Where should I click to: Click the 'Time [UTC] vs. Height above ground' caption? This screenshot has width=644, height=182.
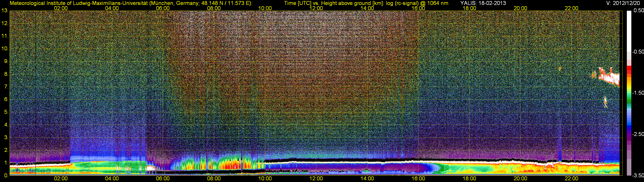coord(366,3)
